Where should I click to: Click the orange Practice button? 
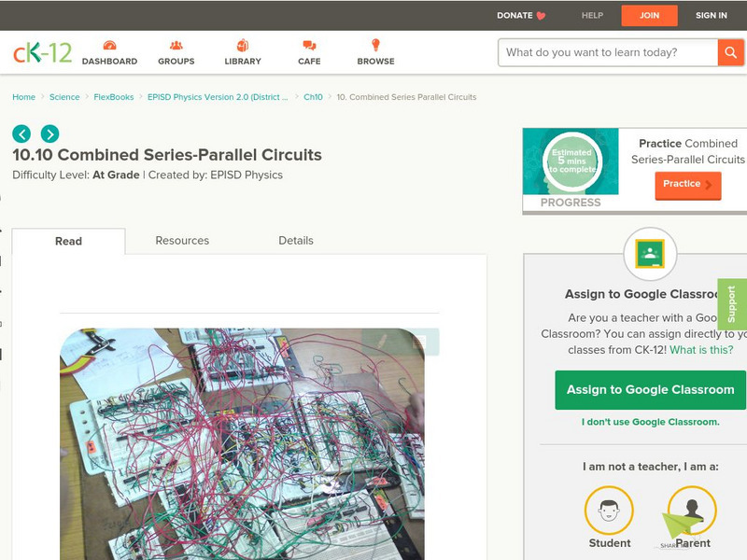click(688, 184)
